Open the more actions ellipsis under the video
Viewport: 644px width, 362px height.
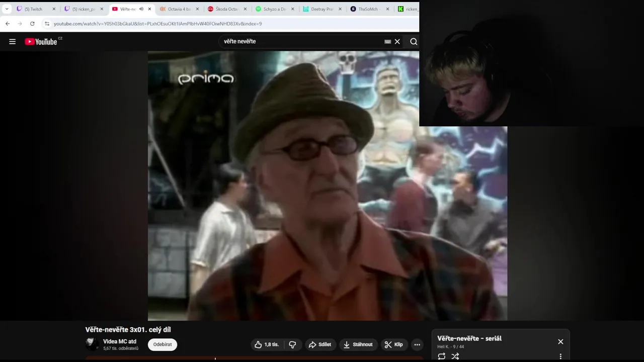417,344
